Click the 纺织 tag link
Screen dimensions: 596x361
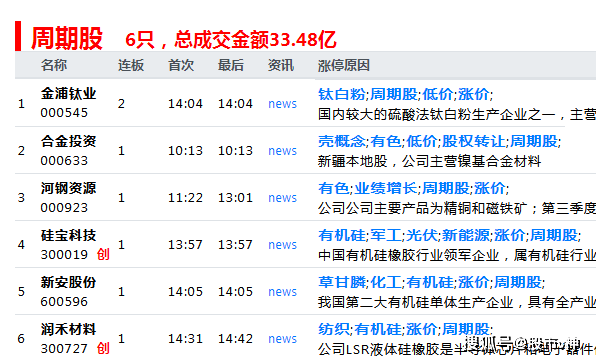tap(334, 329)
